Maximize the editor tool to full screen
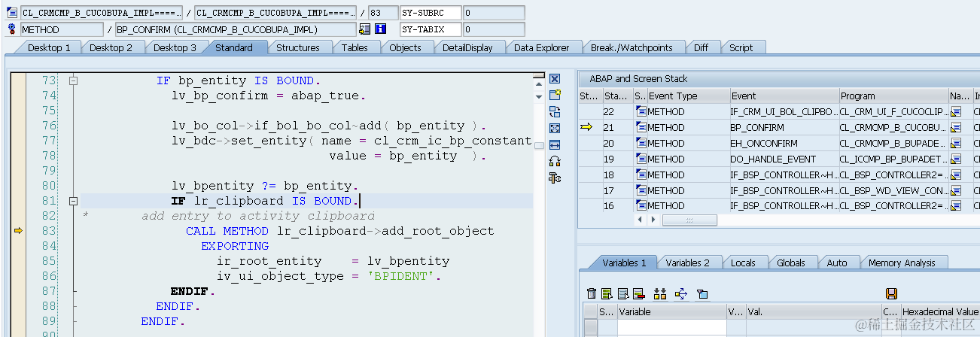 [x=555, y=128]
